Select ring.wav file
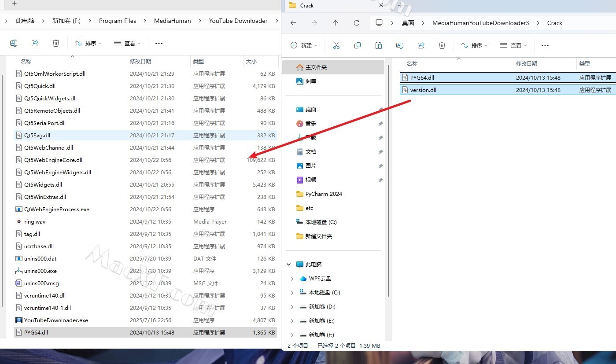The height and width of the screenshot is (364, 616). point(145,221)
